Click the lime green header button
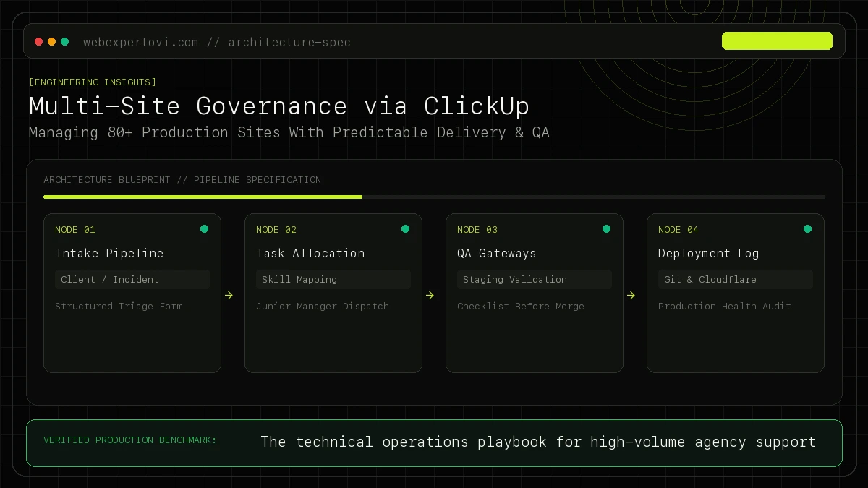The width and height of the screenshot is (868, 488). [777, 40]
